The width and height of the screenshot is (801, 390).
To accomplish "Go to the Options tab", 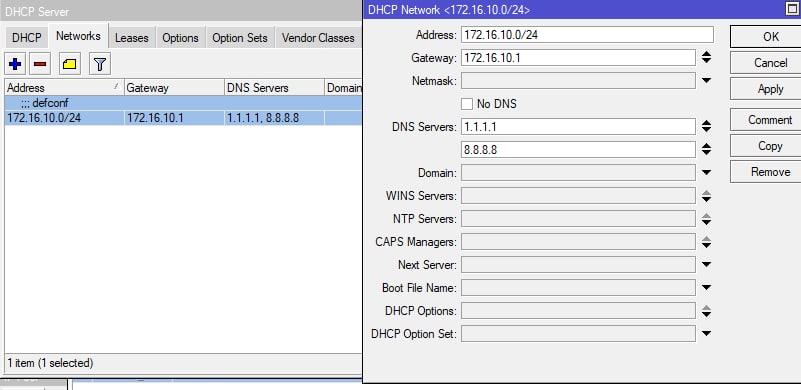I will tap(180, 38).
